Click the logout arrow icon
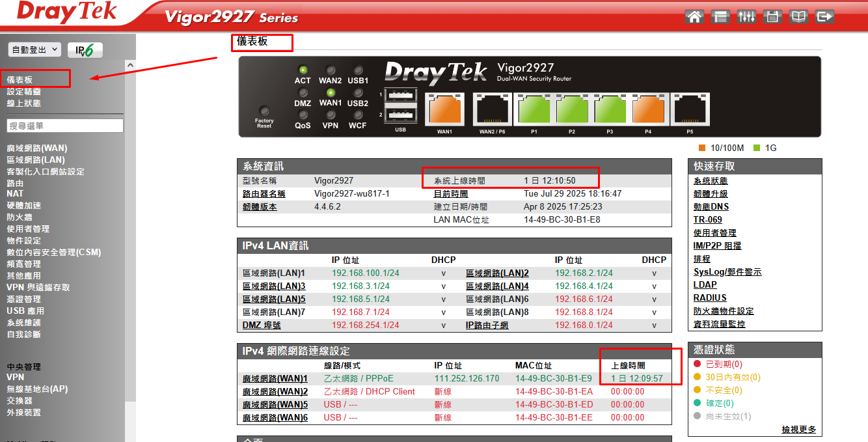868x442 pixels. coord(824,17)
